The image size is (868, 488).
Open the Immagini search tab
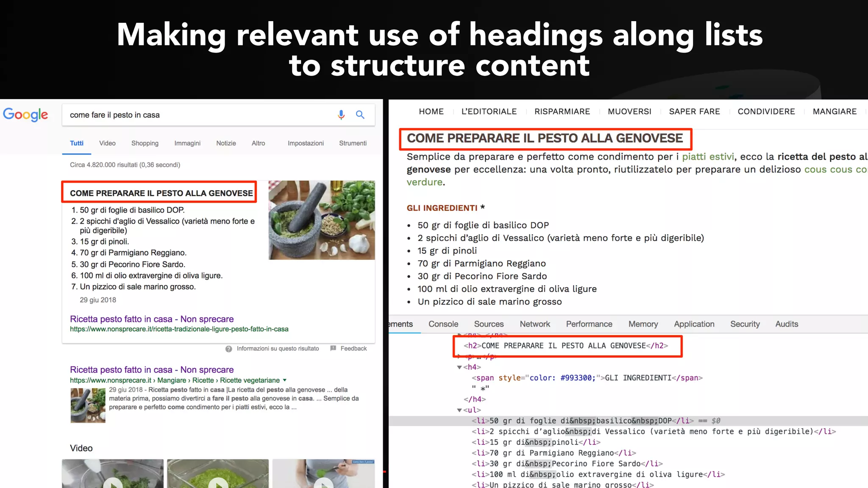pyautogui.click(x=187, y=143)
